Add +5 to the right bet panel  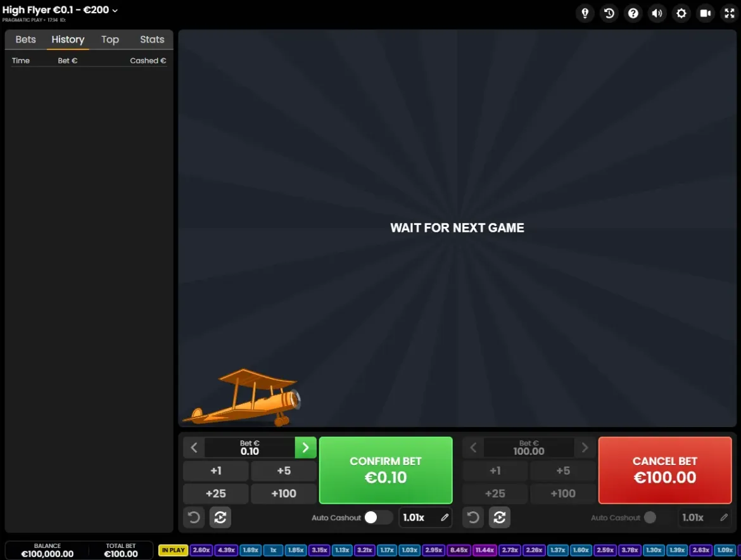point(563,471)
